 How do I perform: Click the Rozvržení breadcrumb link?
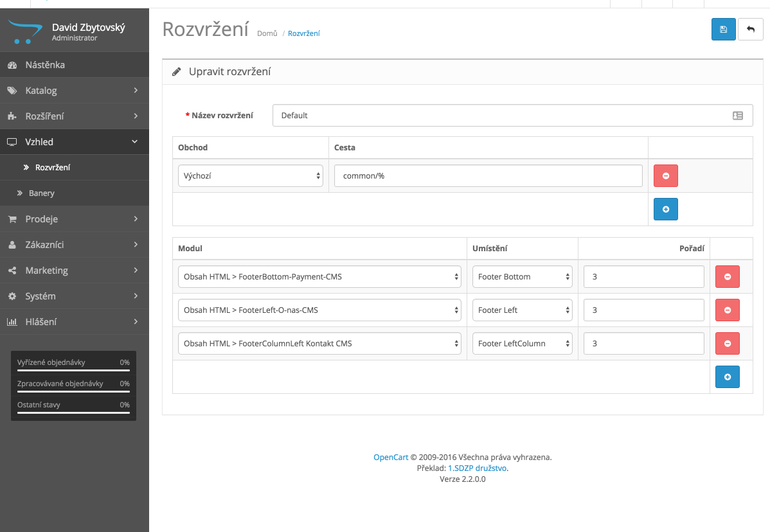[303, 33]
